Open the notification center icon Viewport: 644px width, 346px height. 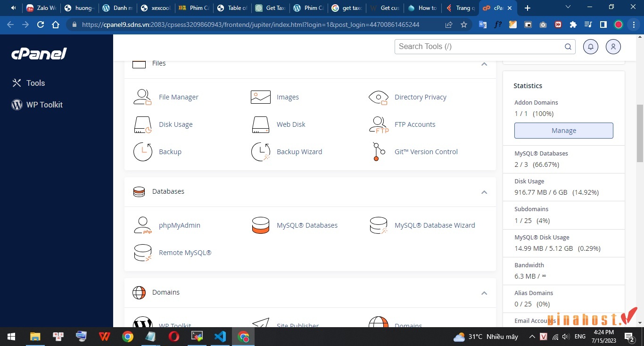[x=629, y=337]
